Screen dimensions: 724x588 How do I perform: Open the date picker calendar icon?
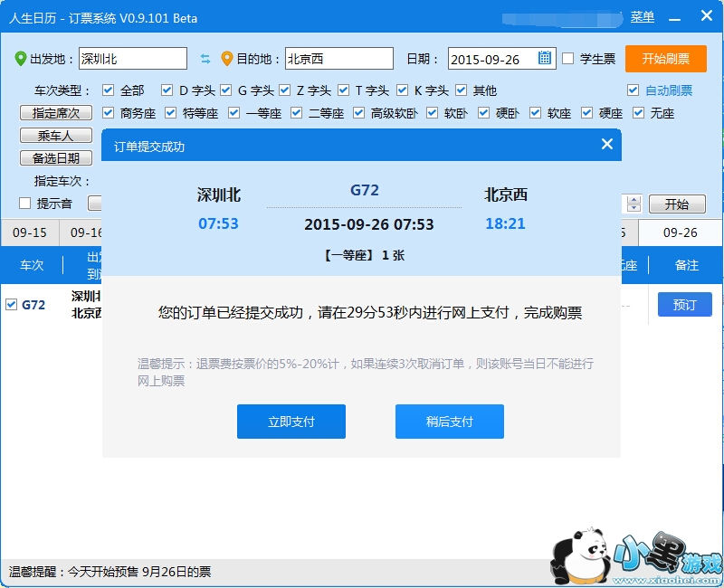click(545, 58)
